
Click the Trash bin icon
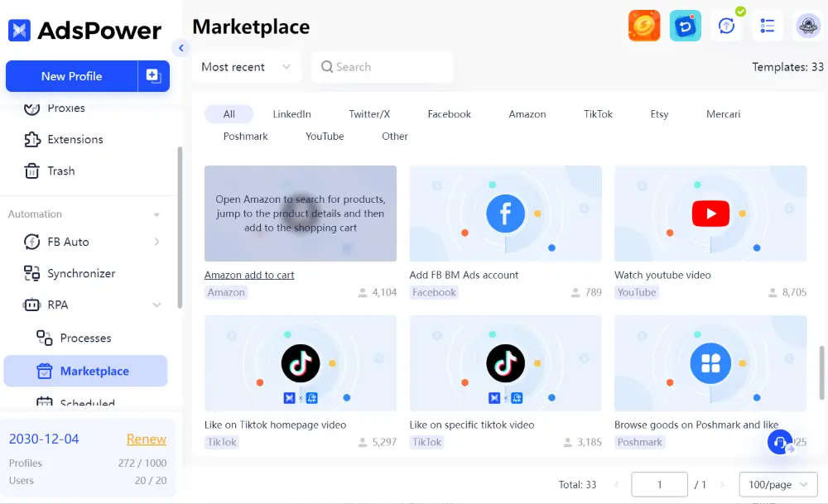(31, 171)
